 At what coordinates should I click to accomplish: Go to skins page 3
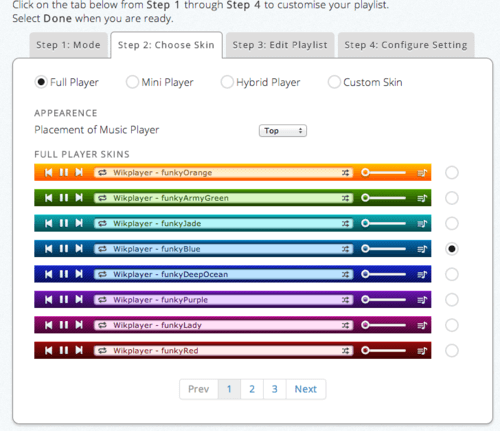[275, 389]
